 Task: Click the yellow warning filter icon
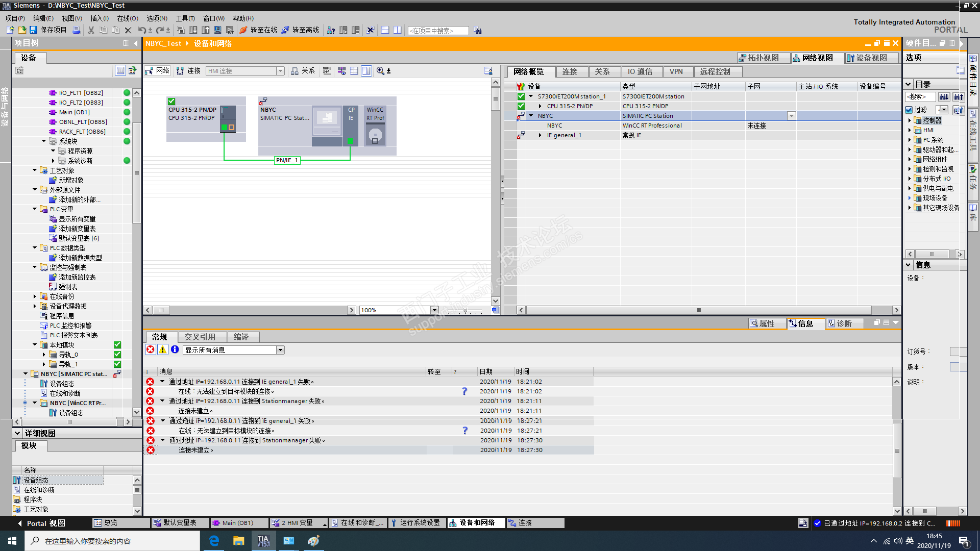click(162, 349)
